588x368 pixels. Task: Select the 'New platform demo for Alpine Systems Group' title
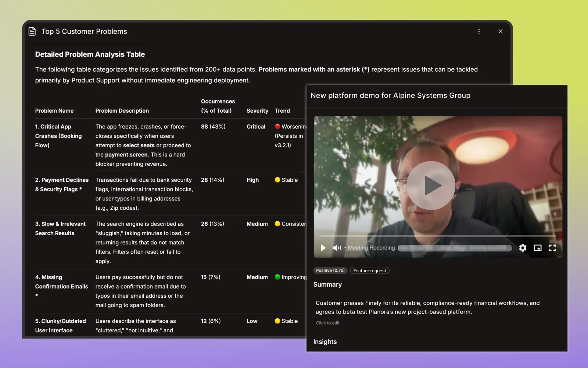(x=390, y=95)
